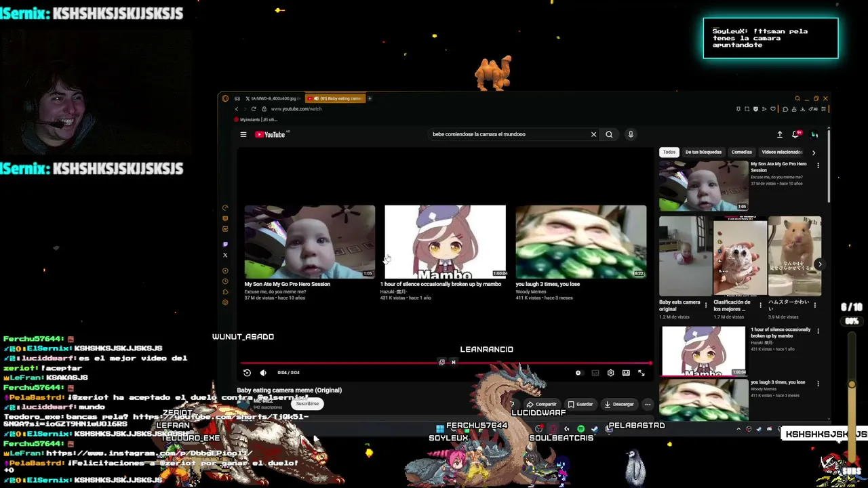Image resolution: width=868 pixels, height=488 pixels.
Task: Select the De tus búsquedas chip
Action: (703, 152)
